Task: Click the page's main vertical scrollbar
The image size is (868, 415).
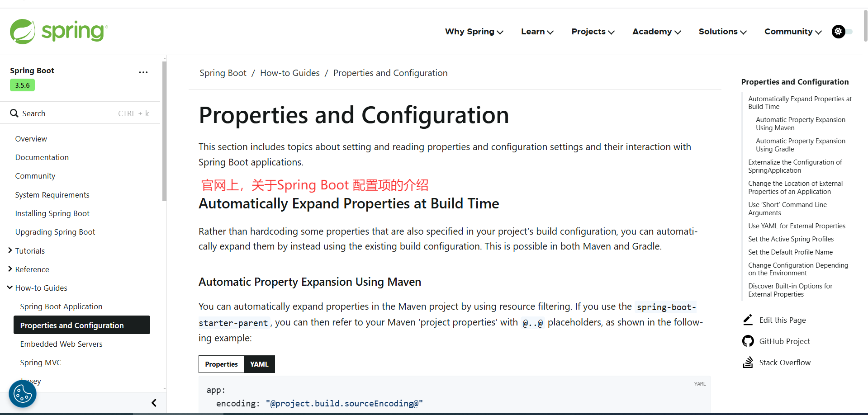Action: (x=865, y=26)
